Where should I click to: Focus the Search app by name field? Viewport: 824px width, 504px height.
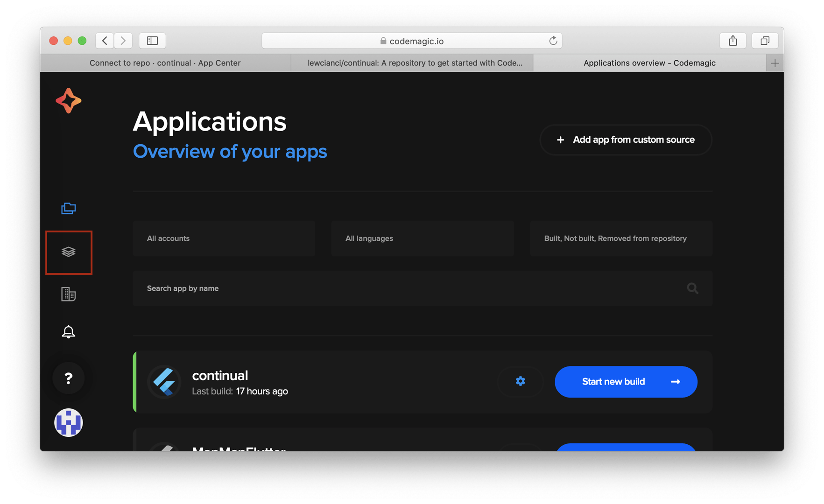(423, 288)
